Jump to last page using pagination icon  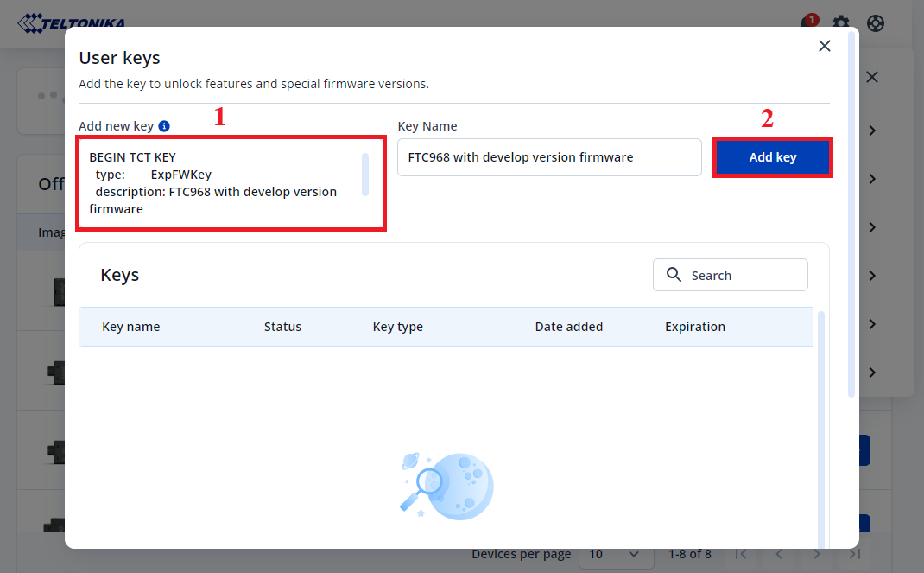[854, 554]
